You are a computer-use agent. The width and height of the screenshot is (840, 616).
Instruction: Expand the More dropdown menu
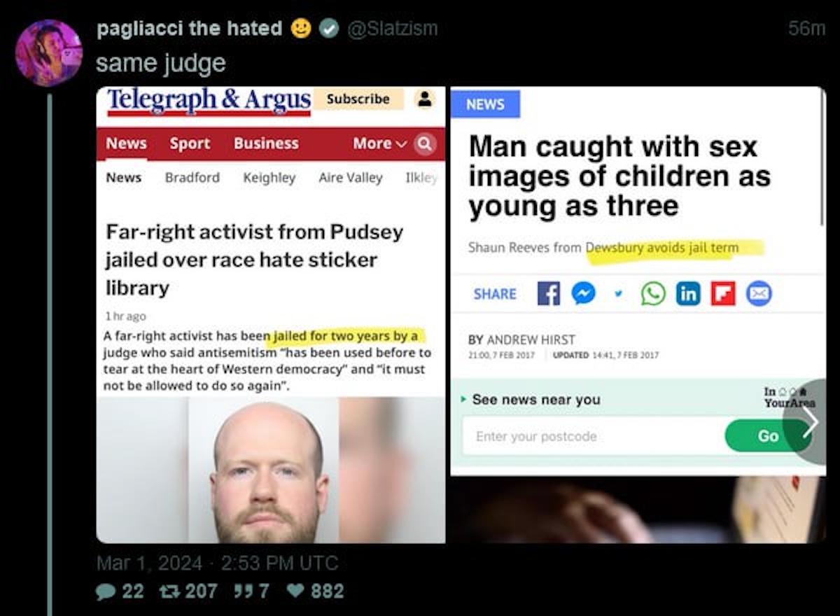click(379, 143)
